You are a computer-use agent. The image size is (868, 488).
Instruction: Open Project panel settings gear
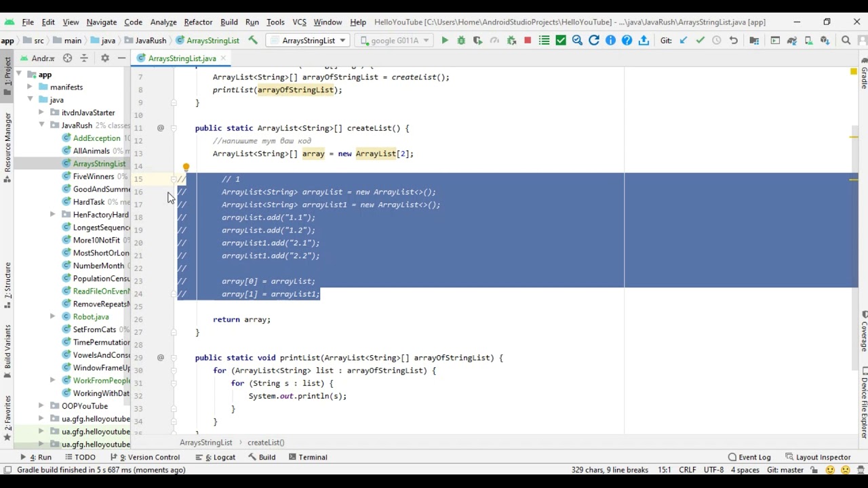(105, 58)
